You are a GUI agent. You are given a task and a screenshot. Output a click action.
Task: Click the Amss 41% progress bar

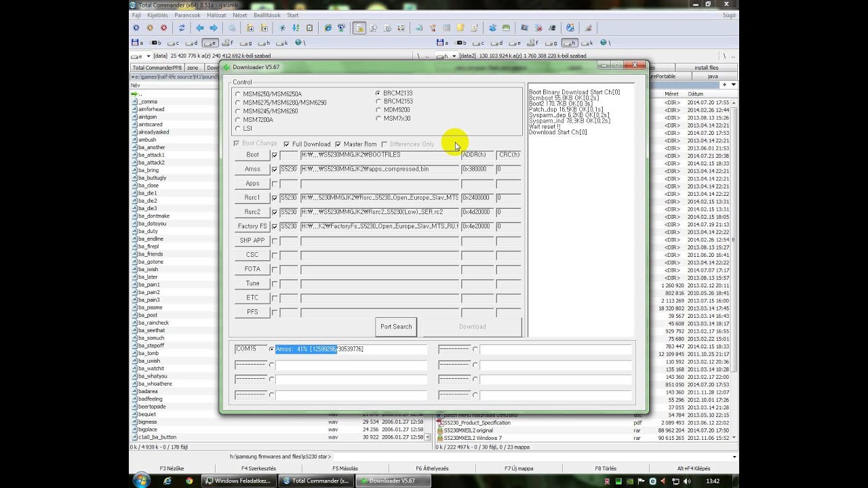(x=351, y=349)
